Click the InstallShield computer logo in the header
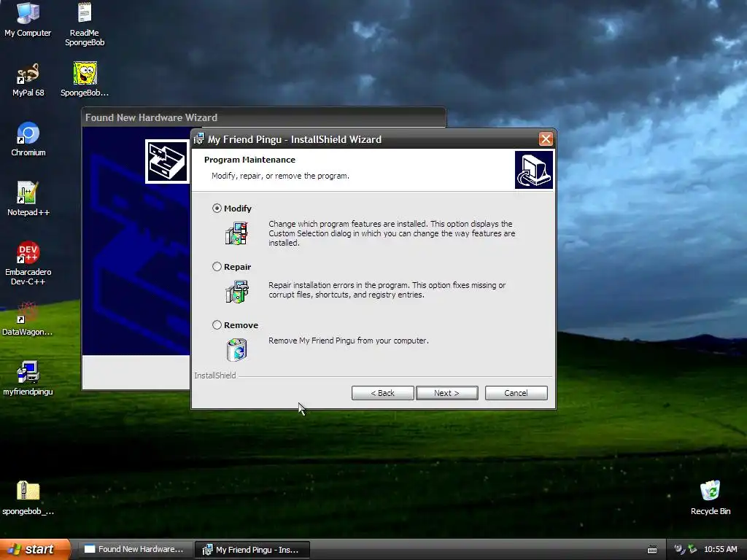The image size is (747, 560). click(533, 170)
